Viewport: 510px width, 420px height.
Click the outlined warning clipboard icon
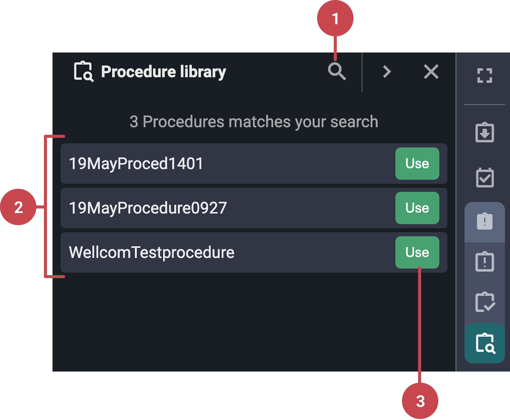click(484, 260)
